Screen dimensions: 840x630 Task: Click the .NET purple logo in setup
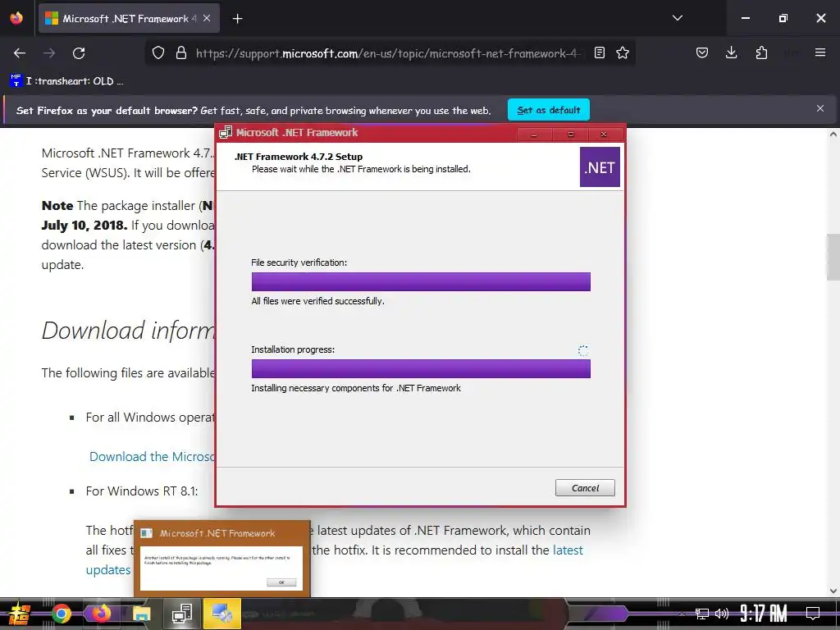600,167
